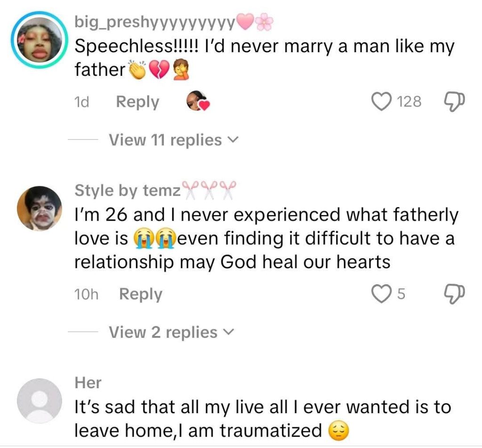Open Her's default gray avatar
The image size is (482, 448).
point(40,400)
